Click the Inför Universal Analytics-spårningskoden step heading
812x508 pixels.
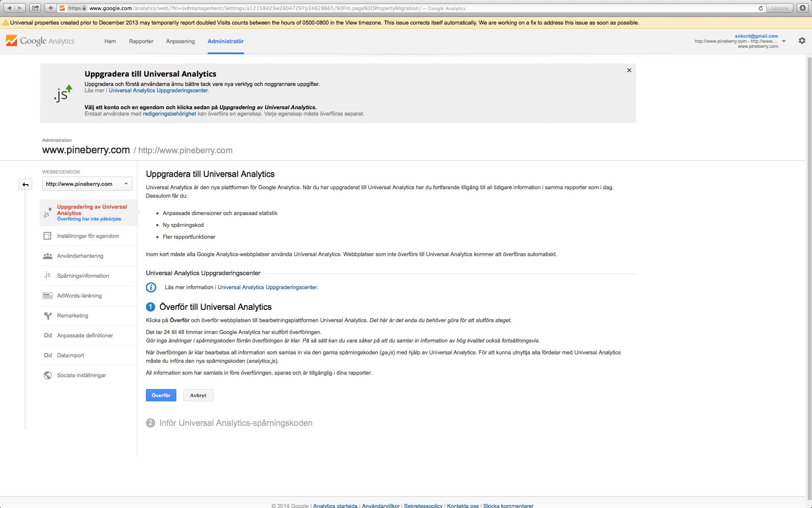[x=236, y=423]
